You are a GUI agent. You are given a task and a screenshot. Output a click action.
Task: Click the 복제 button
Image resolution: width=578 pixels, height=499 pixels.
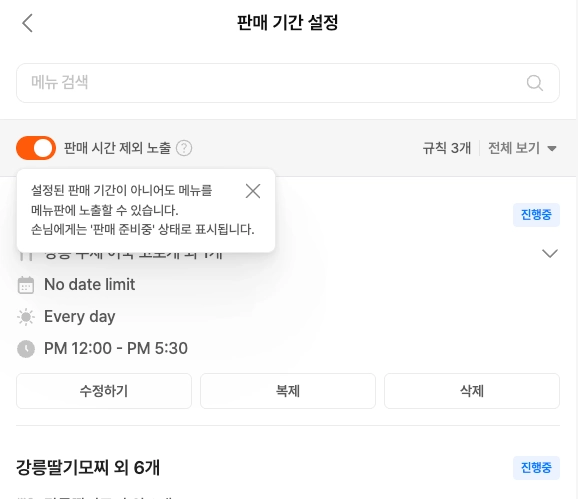click(288, 391)
